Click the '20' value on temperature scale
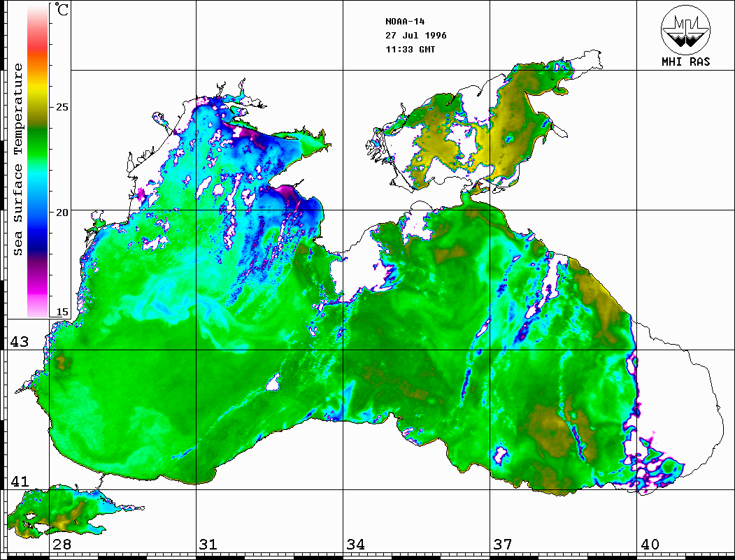The width and height of the screenshot is (735, 560). 62,213
